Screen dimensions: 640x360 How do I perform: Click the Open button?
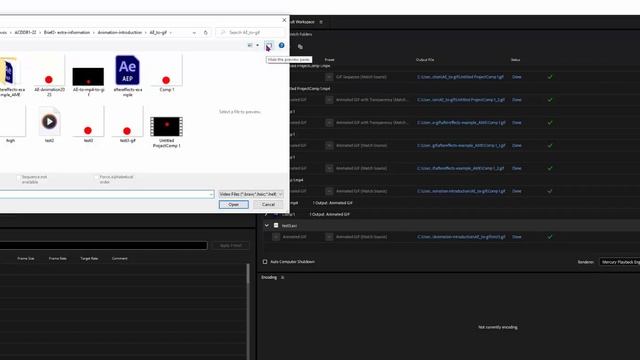(233, 204)
